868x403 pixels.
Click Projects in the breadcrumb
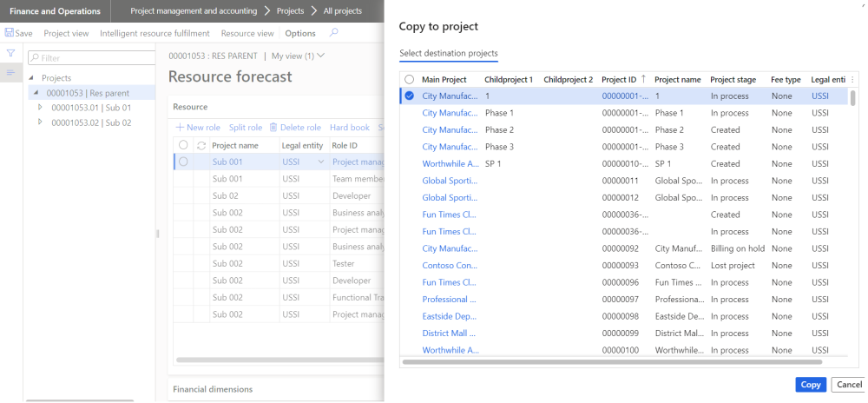pos(291,11)
